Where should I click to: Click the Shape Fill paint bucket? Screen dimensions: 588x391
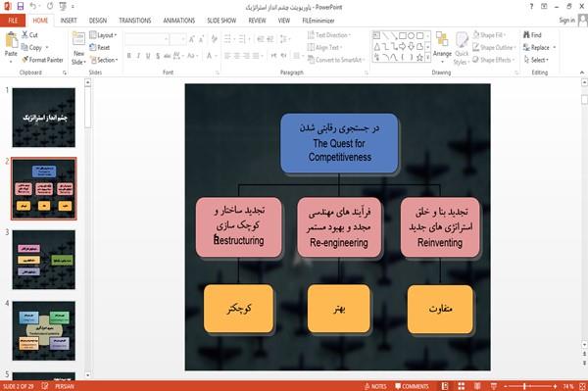point(476,35)
